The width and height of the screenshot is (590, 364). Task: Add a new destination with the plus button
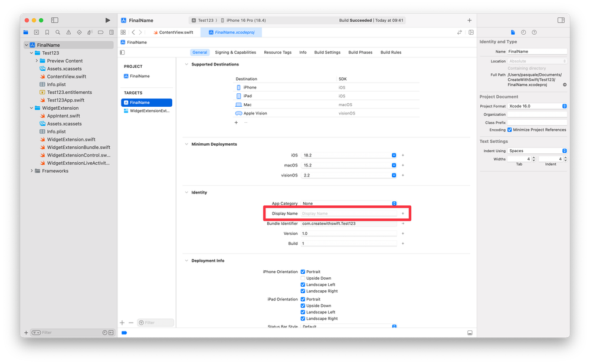[237, 123]
